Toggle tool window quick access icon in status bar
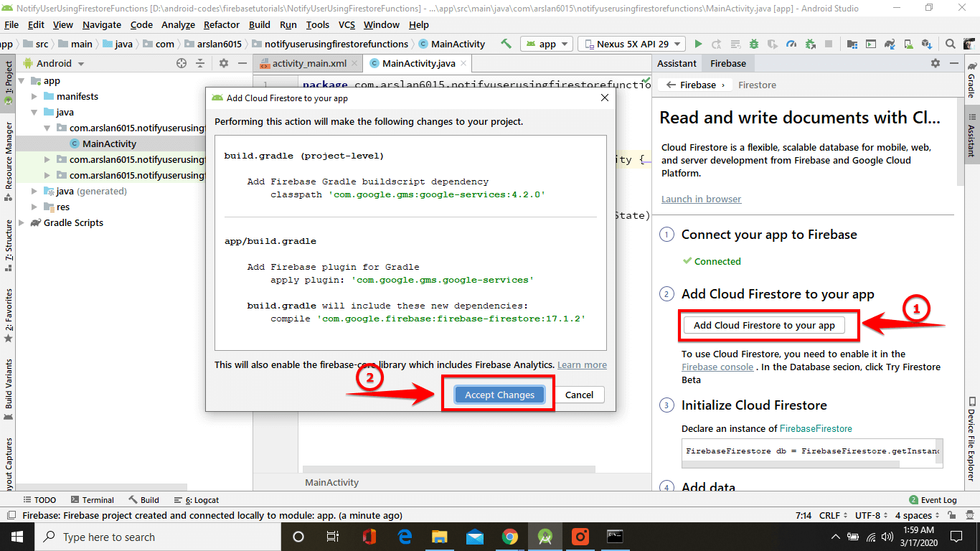This screenshot has width=980, height=551. tap(11, 515)
